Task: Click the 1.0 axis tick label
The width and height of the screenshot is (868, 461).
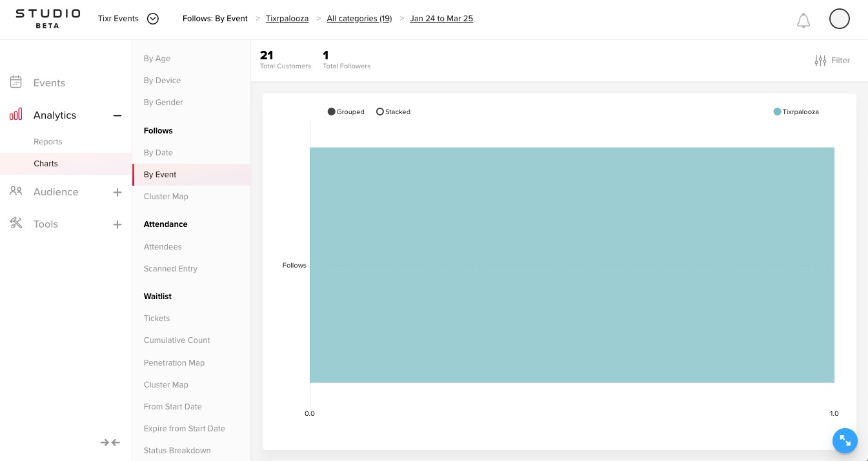Action: (x=834, y=414)
